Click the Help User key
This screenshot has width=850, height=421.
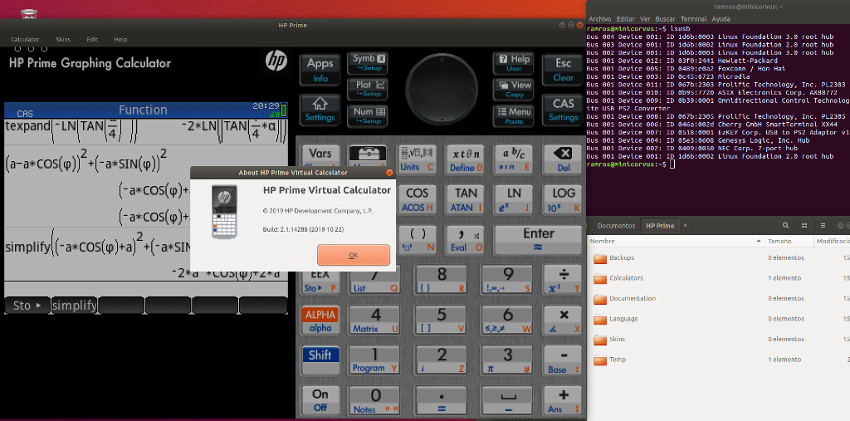[x=513, y=63]
